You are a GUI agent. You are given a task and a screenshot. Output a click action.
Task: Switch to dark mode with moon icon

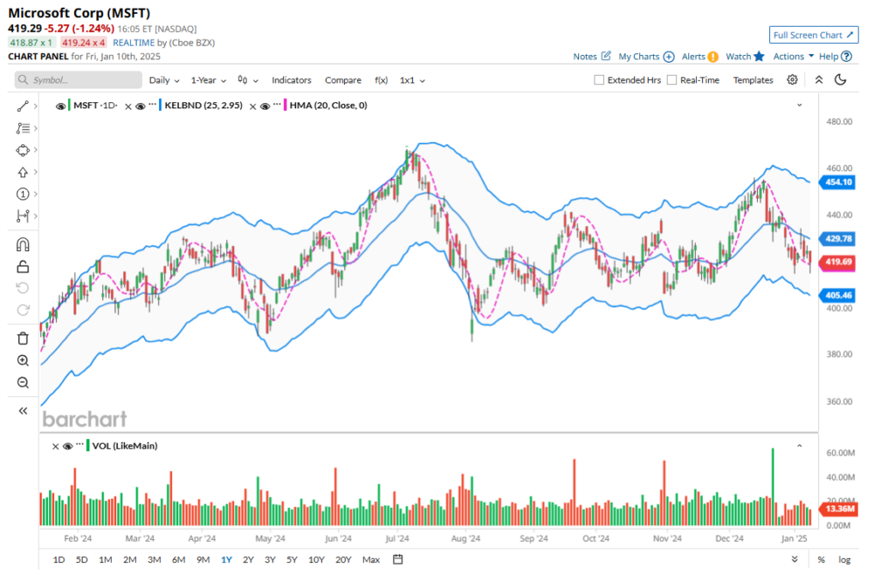841,80
